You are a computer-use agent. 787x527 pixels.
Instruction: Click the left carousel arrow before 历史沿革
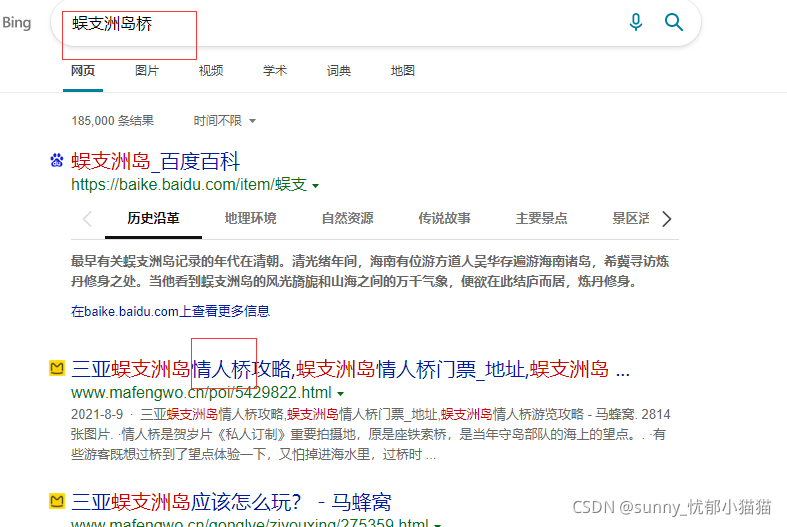tap(87, 219)
